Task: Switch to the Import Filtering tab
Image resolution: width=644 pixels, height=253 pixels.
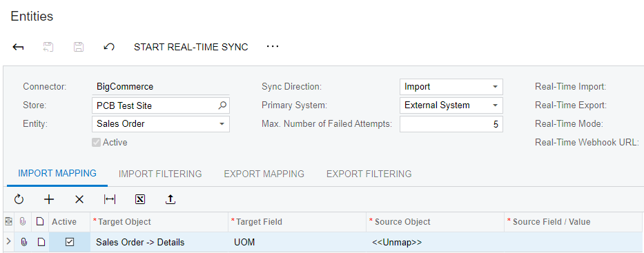Action: [160, 174]
